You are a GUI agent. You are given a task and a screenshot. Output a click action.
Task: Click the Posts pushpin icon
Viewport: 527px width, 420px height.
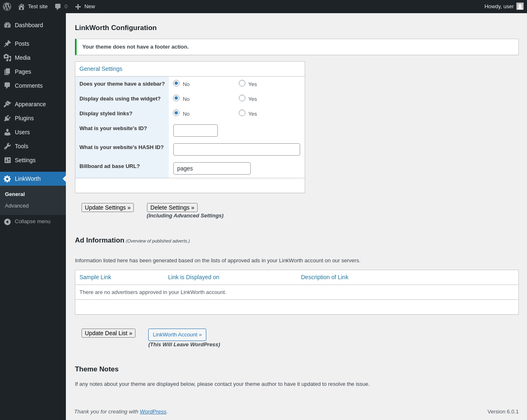7,44
